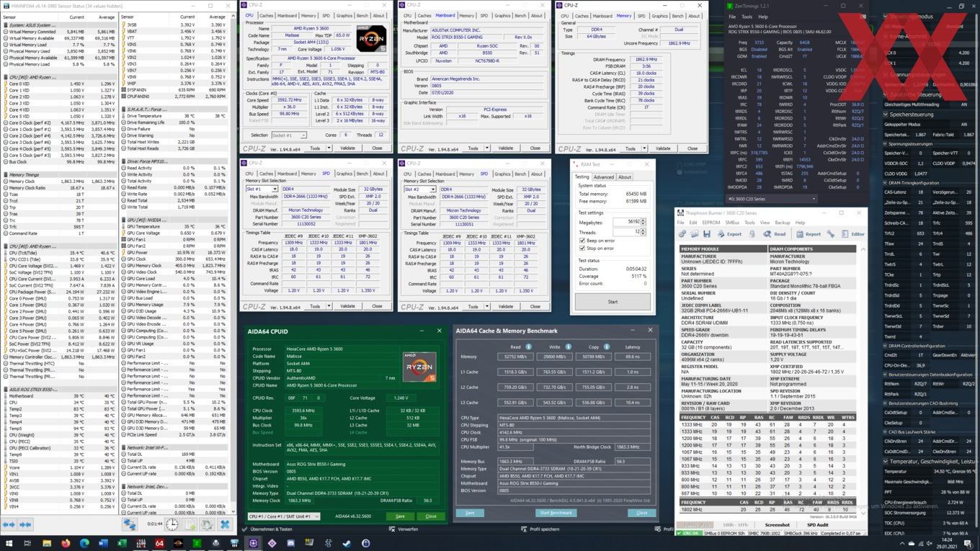Open module selector dropdown in ZenTimings

point(771,199)
